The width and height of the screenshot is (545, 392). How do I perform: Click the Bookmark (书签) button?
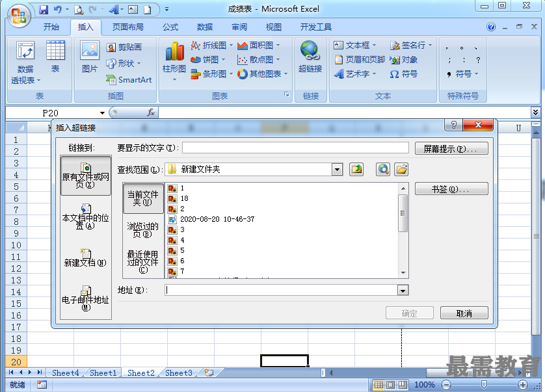(x=451, y=189)
